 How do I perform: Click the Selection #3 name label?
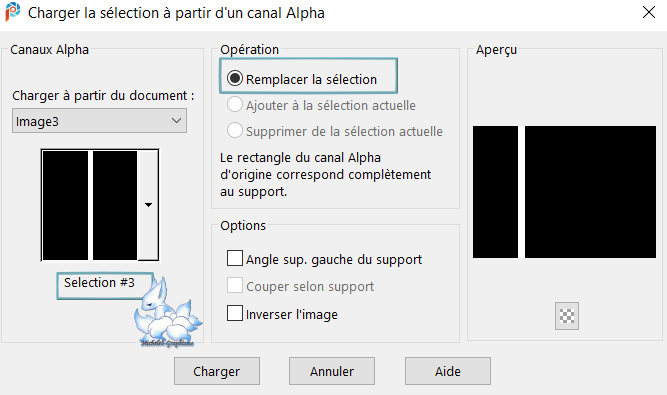tap(99, 283)
